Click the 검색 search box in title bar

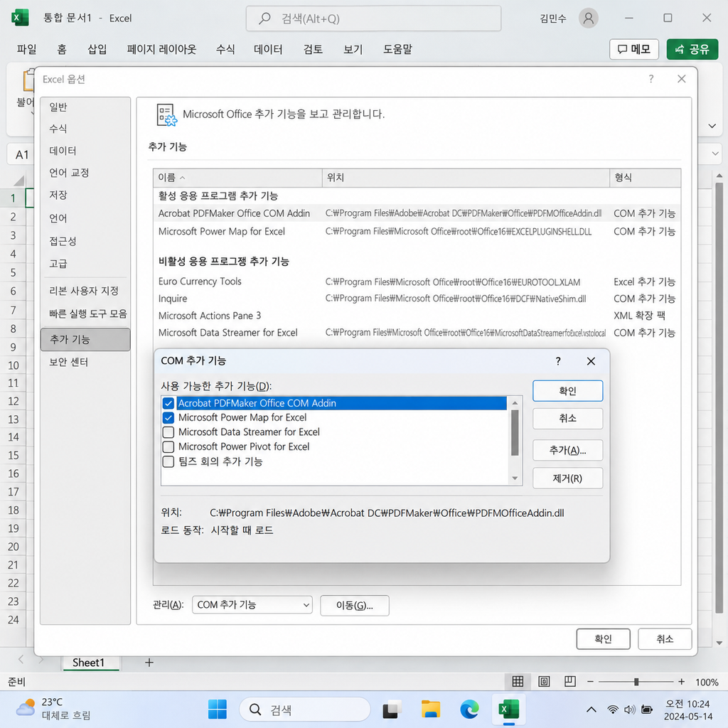pyautogui.click(x=373, y=18)
